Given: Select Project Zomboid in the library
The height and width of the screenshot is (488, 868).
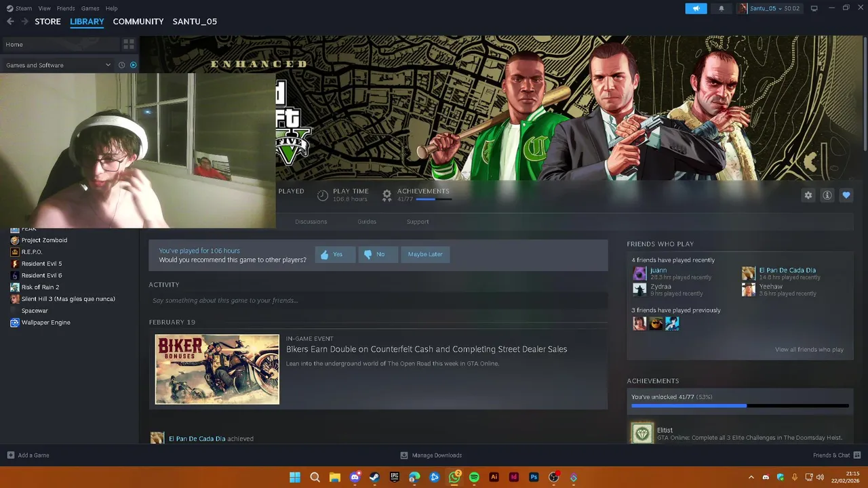Looking at the screenshot, I should point(44,240).
